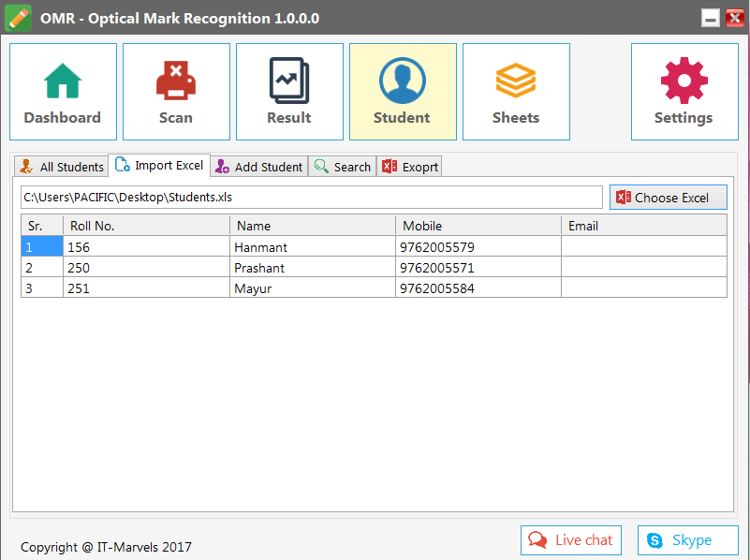
Task: Click the All Students tab person icon
Action: pyautogui.click(x=26, y=167)
